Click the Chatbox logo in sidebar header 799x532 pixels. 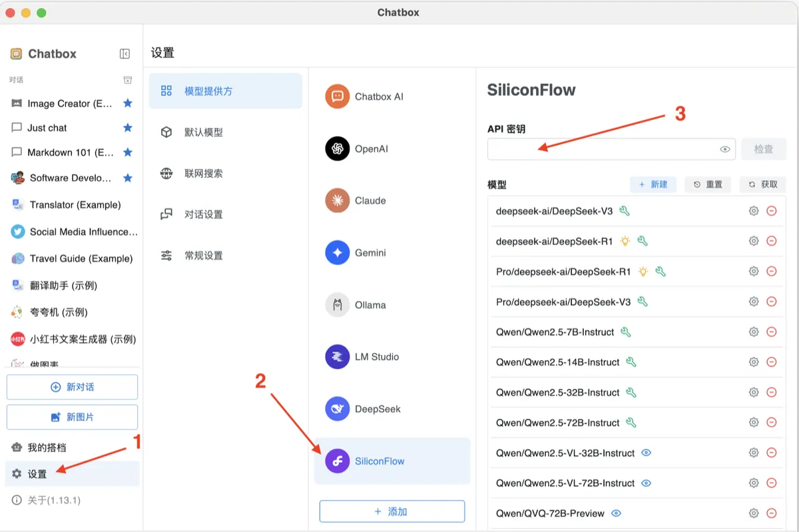[x=16, y=54]
